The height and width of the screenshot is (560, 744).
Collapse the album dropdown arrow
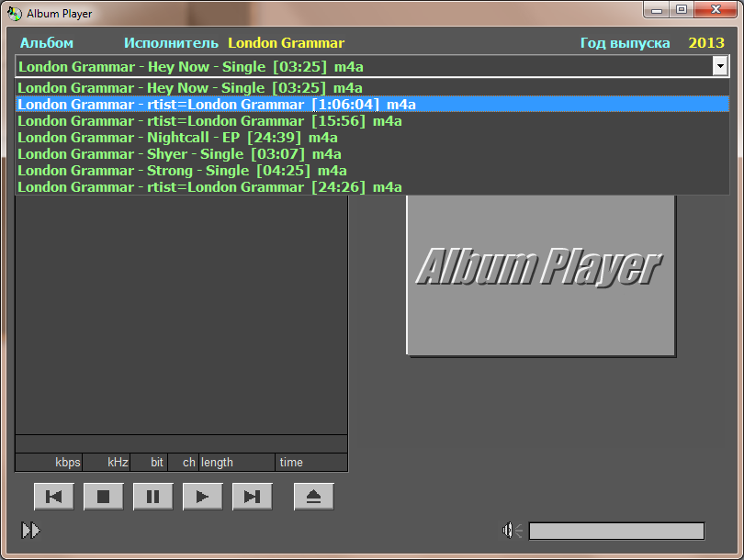[x=720, y=66]
